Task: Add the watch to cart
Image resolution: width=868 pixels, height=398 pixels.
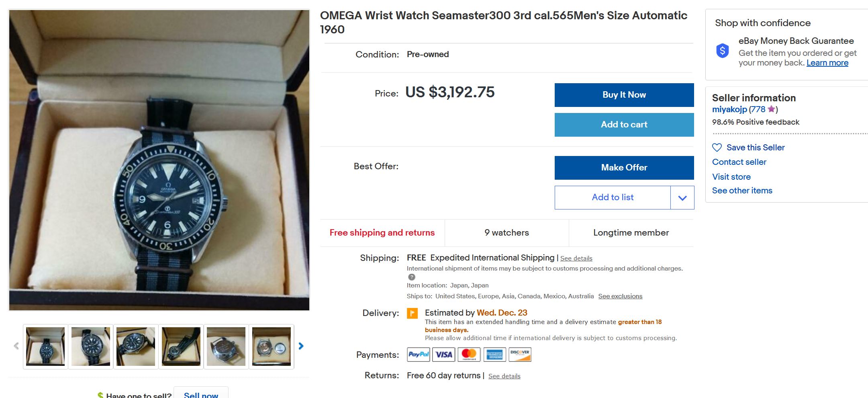Action: coord(624,125)
